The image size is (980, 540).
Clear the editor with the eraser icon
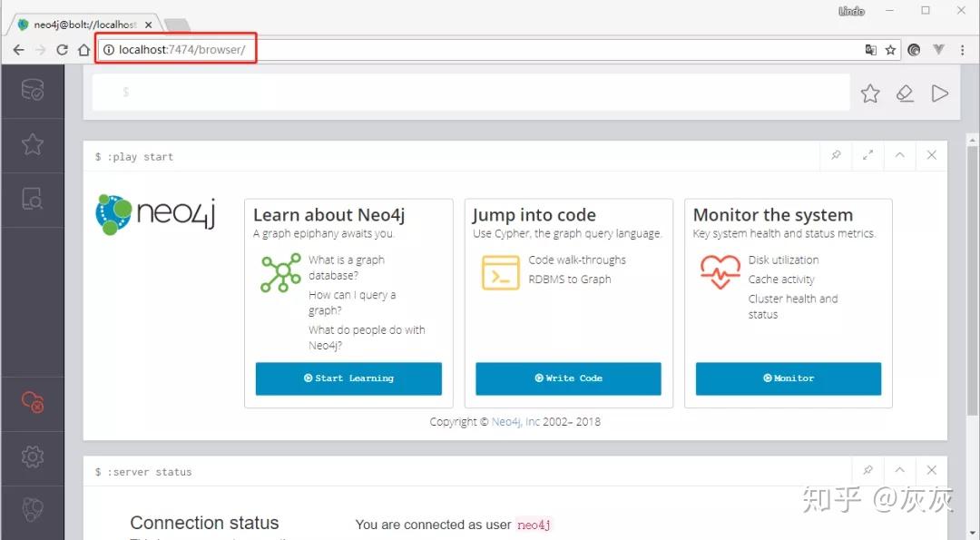[905, 93]
